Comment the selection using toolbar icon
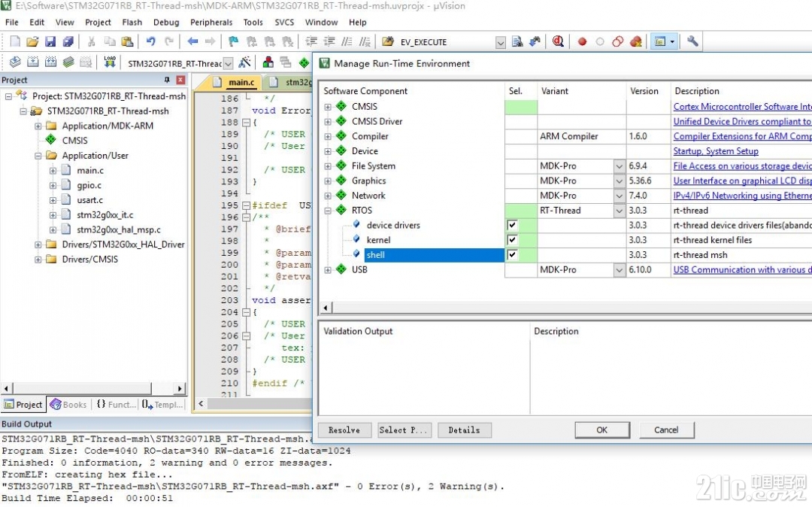 (x=347, y=41)
